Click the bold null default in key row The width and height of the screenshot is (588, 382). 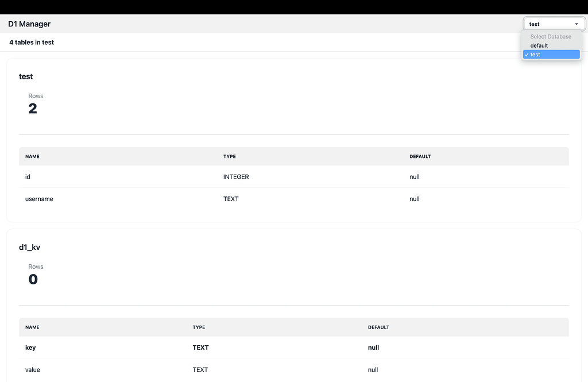tap(373, 348)
